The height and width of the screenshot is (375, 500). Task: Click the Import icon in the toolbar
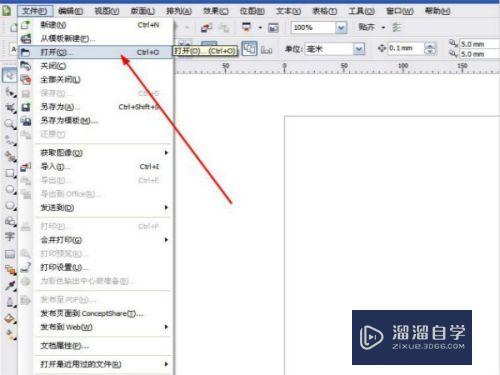point(207,27)
